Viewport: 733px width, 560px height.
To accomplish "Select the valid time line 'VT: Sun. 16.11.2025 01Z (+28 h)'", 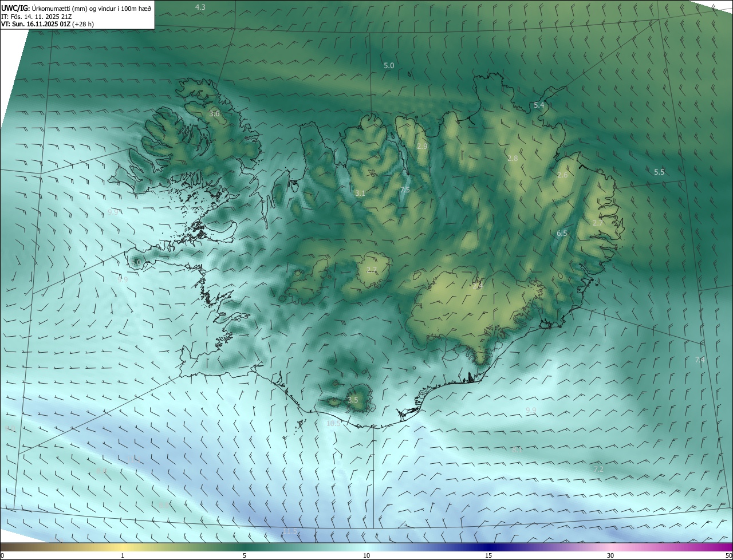I will click(48, 24).
